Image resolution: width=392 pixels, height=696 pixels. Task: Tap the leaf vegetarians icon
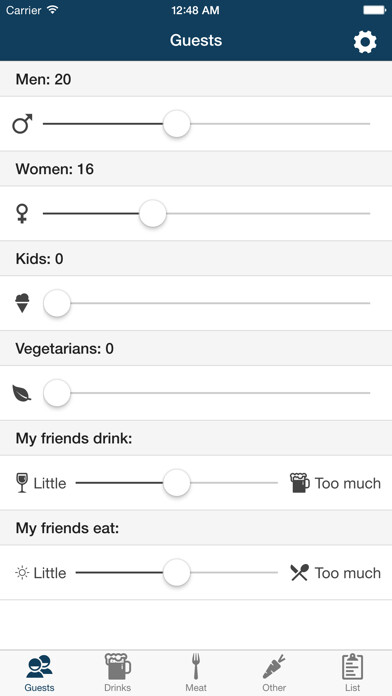click(22, 393)
